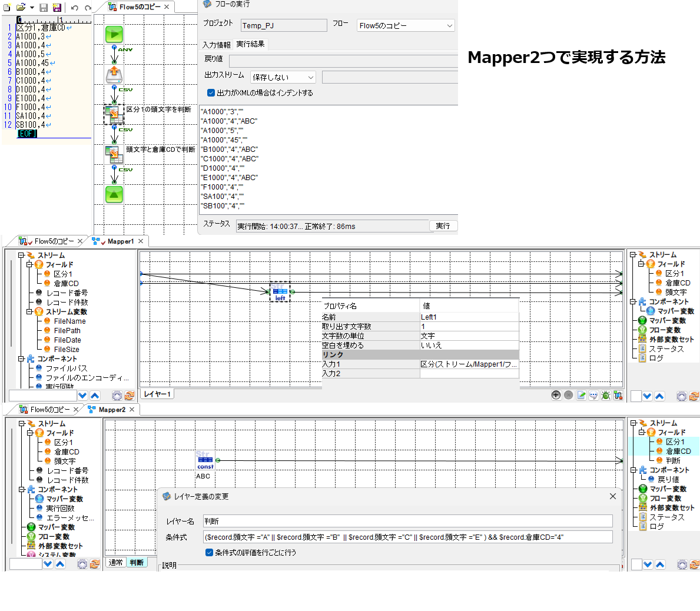
Task: Open the dropdown arrow beside the open folder icon
Action: point(32,8)
